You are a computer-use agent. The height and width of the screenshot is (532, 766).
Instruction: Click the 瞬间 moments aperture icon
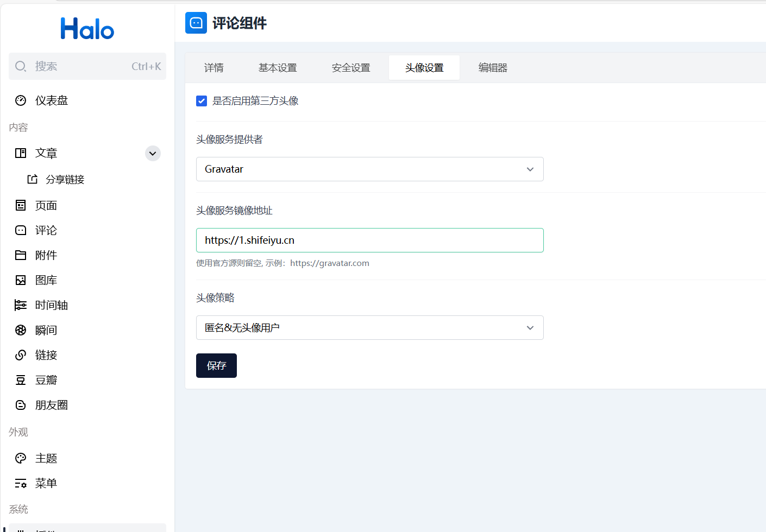(21, 330)
